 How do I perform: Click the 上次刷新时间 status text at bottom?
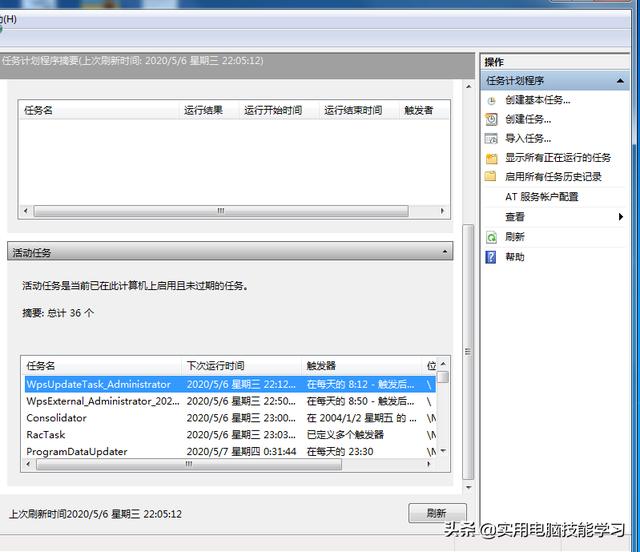[95, 514]
